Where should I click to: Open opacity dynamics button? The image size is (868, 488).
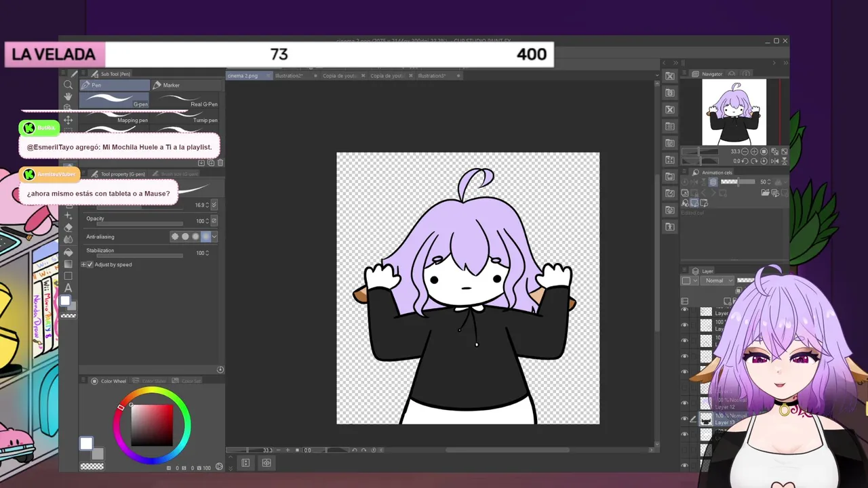214,221
